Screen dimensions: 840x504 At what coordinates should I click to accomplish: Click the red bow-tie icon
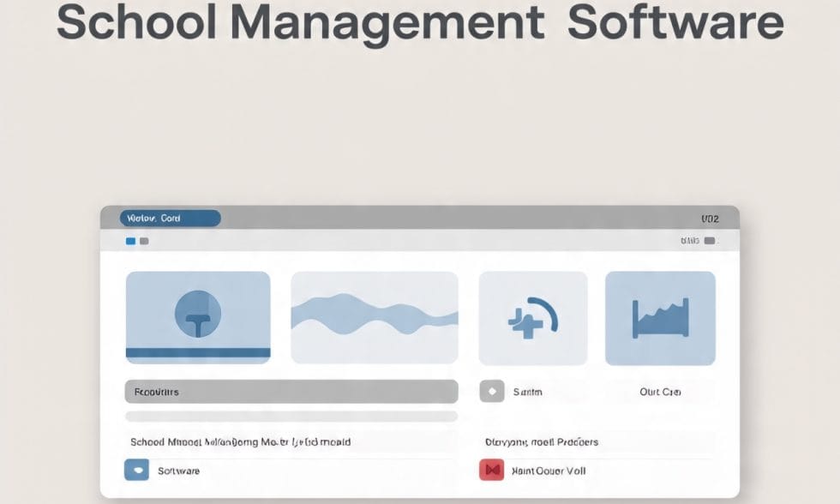point(490,471)
